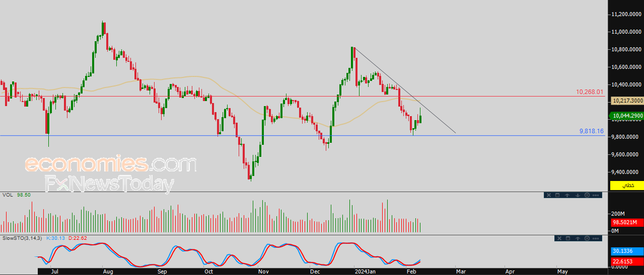The height and width of the screenshot is (275, 644).
Task: Select the 9,818.16 support line label
Action: click(x=591, y=131)
